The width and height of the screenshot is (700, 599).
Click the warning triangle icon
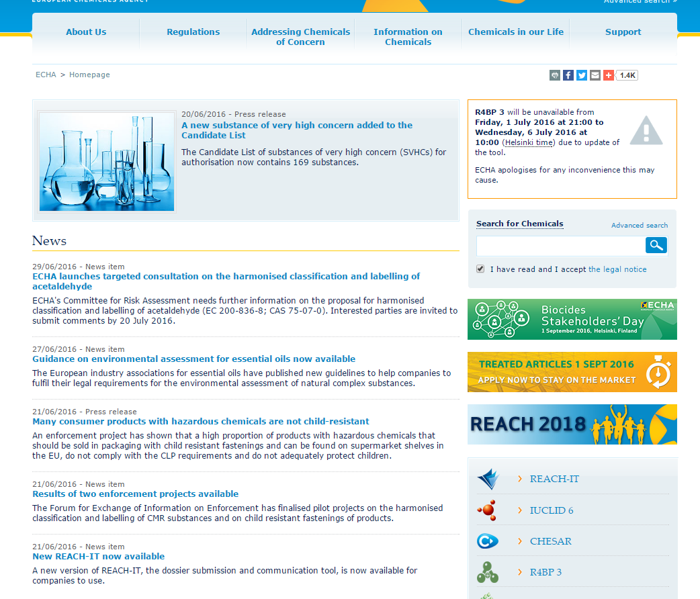point(646,130)
